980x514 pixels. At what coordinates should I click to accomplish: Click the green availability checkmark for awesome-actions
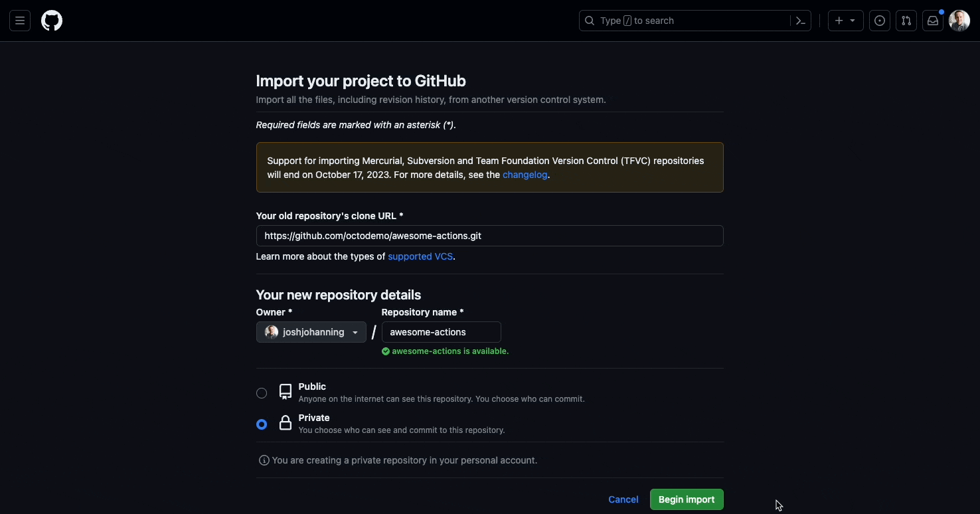click(385, 351)
